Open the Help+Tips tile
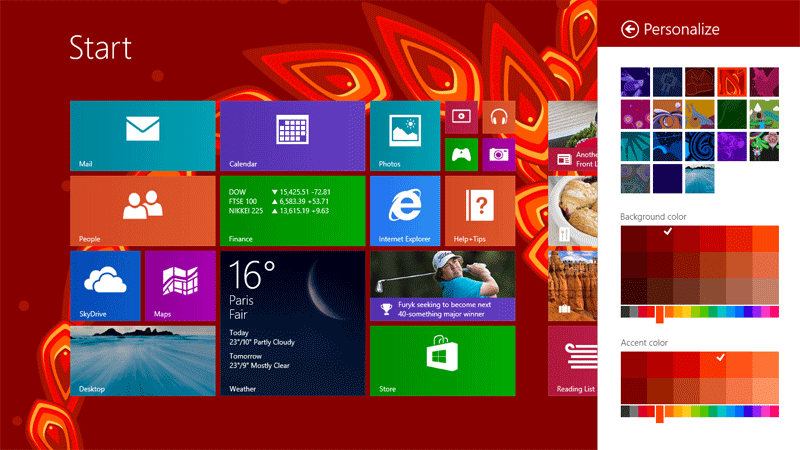The height and width of the screenshot is (450, 800). 480,211
